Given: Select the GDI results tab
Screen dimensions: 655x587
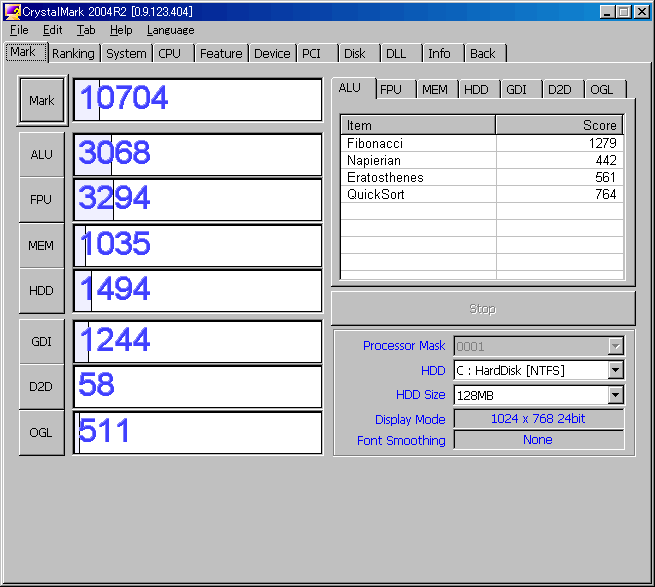Looking at the screenshot, I should pyautogui.click(x=521, y=90).
